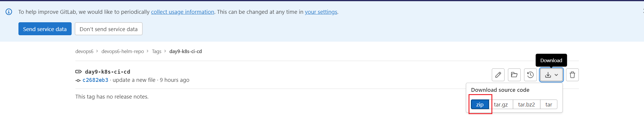644x127 pixels.
Task: Open commit c2682eb3 link
Action: pos(95,80)
